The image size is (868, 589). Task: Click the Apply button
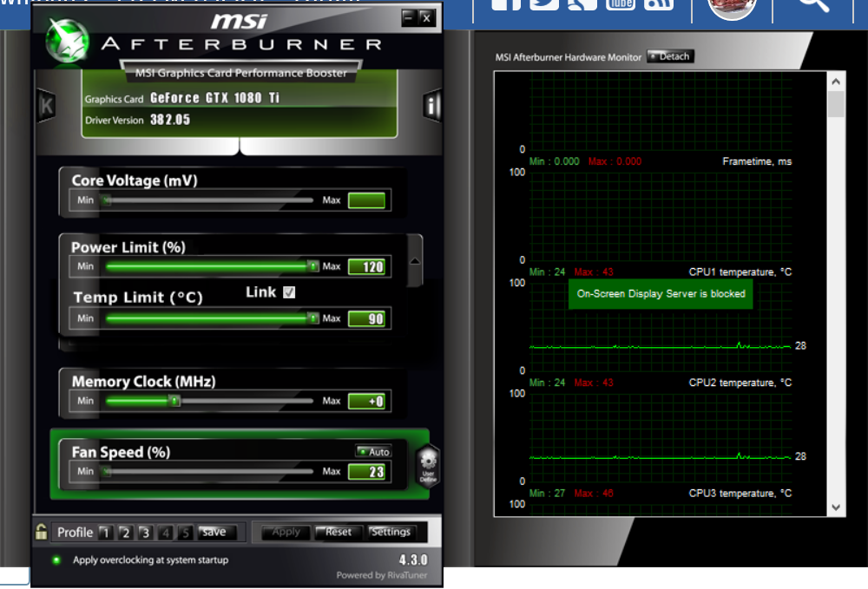(286, 532)
